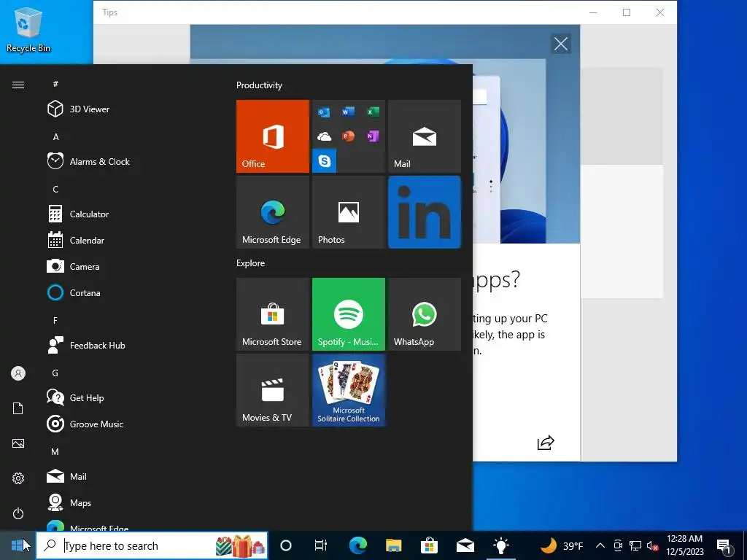Viewport: 747px width, 560px height.
Task: Open OneDrive icon in the Office folder tile
Action: point(324,136)
